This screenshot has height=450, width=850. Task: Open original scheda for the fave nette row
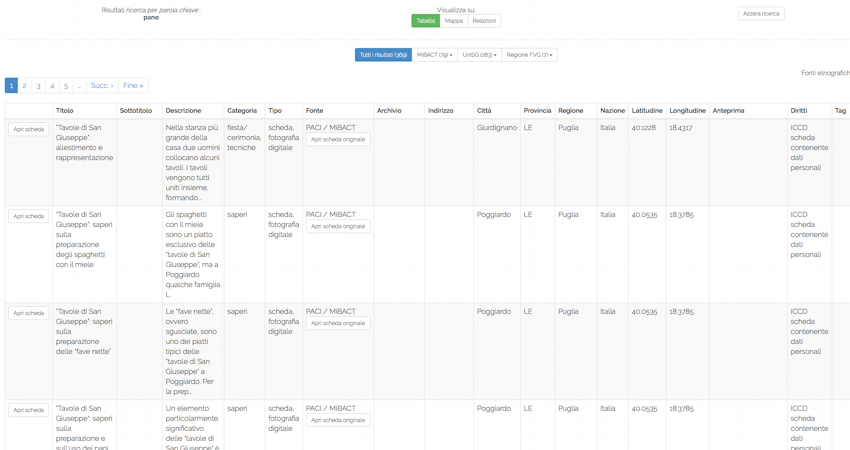click(x=338, y=323)
